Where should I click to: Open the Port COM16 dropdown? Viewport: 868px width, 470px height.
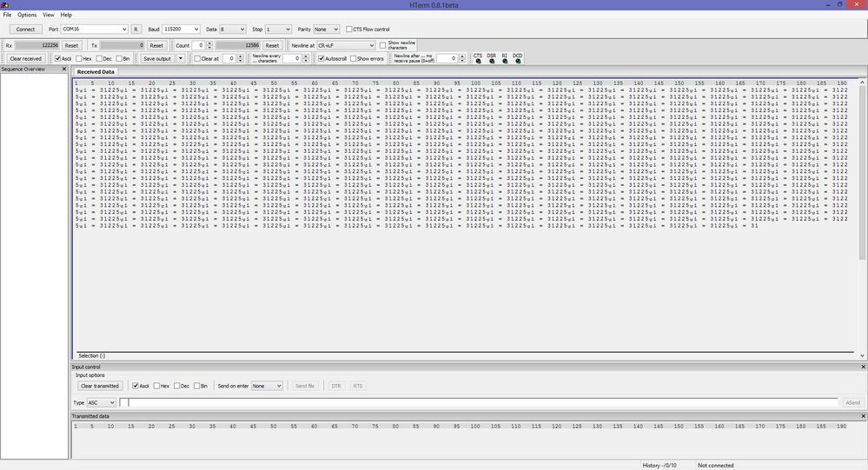pos(95,30)
